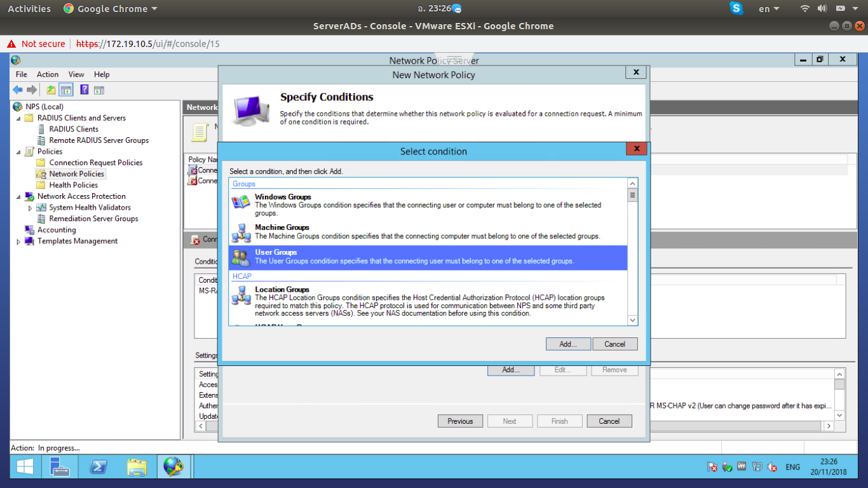Click the Forward arrow in the NPS toolbar
Viewport: 868px width, 488px height.
pos(31,90)
